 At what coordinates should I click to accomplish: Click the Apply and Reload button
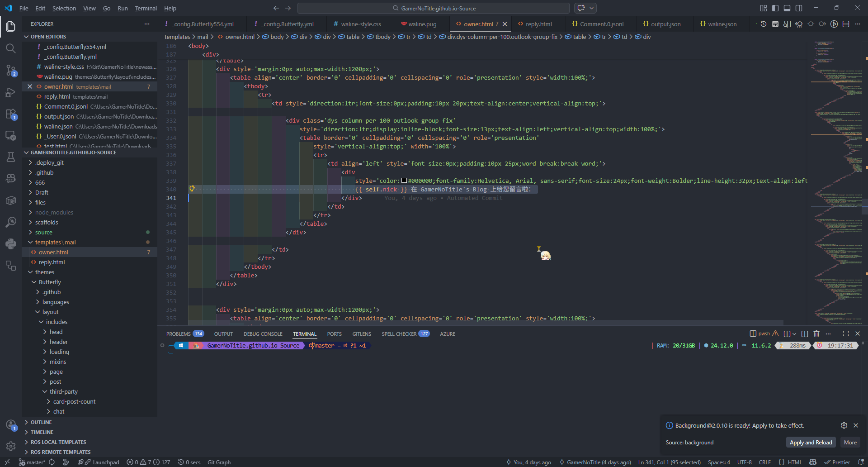[811, 443]
